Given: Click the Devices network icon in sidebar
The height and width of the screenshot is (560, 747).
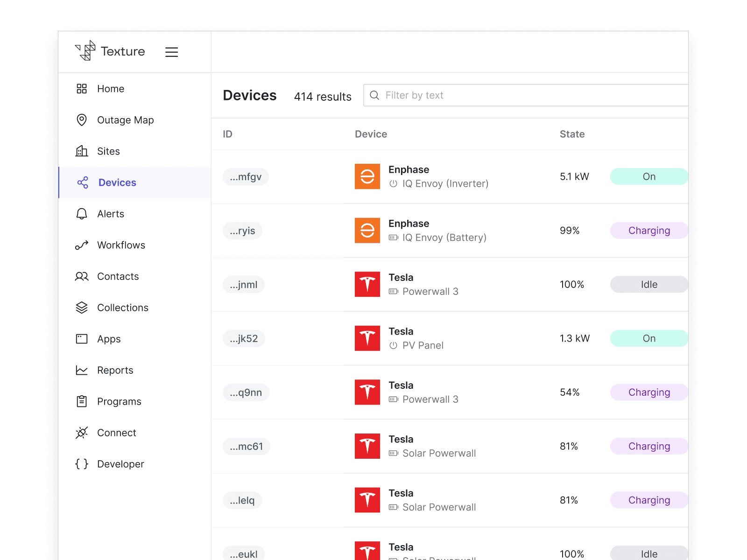Looking at the screenshot, I should 81,182.
